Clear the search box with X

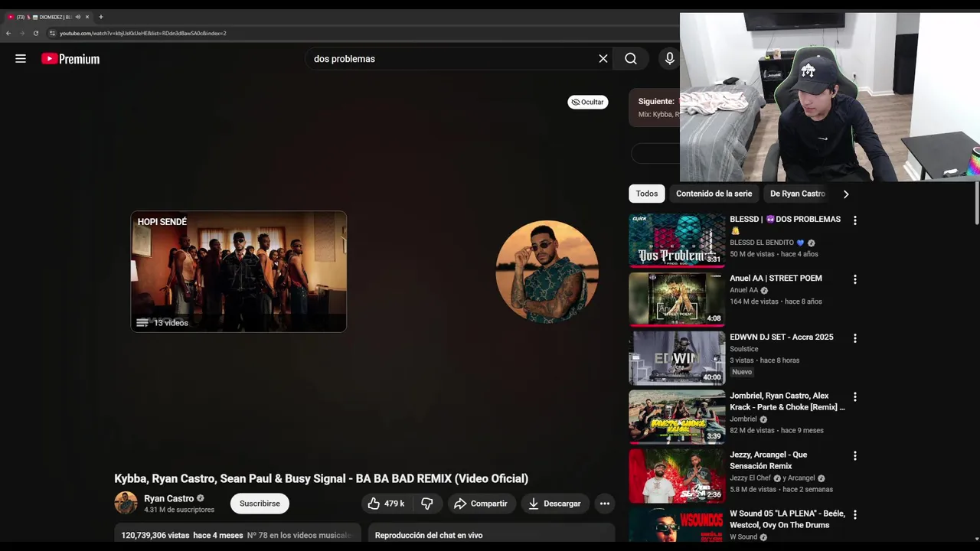point(603,59)
